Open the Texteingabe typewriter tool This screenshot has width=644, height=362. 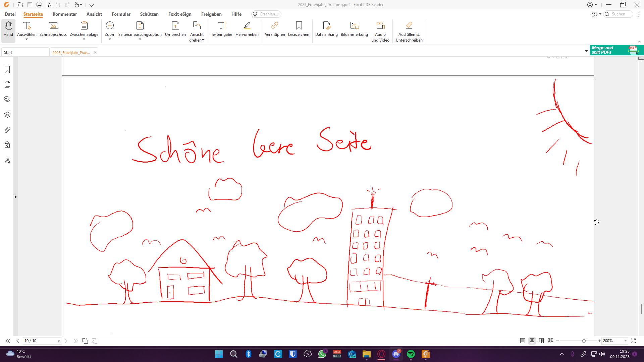point(221,29)
